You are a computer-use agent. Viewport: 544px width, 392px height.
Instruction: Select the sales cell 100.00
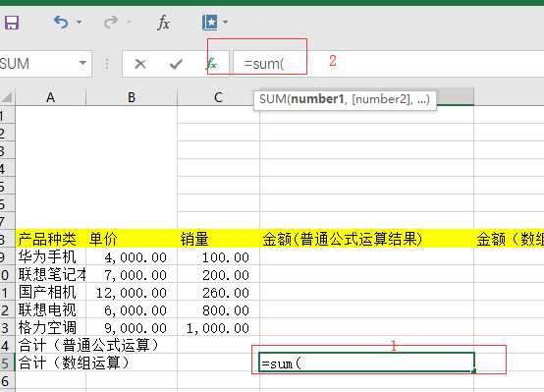pyautogui.click(x=218, y=257)
